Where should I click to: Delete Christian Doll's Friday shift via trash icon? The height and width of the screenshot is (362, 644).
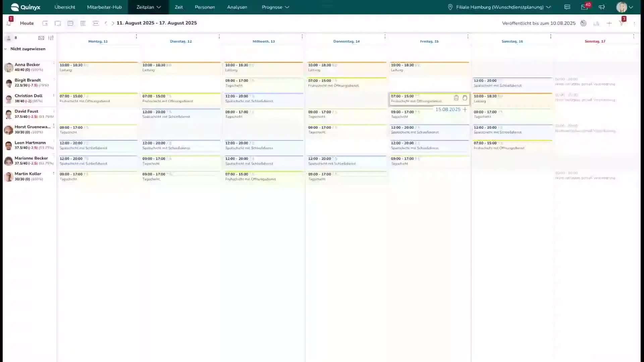[456, 98]
